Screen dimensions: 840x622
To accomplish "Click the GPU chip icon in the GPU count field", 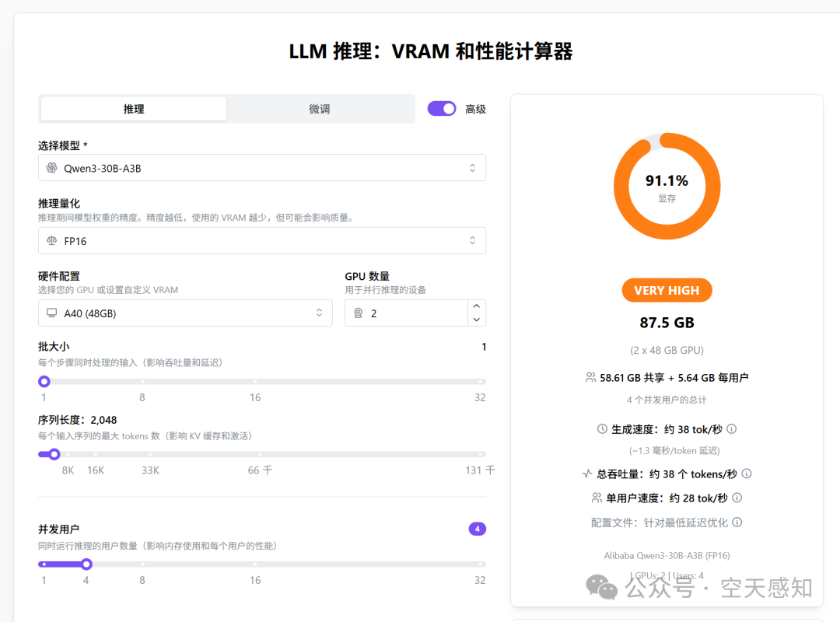I will tap(359, 313).
